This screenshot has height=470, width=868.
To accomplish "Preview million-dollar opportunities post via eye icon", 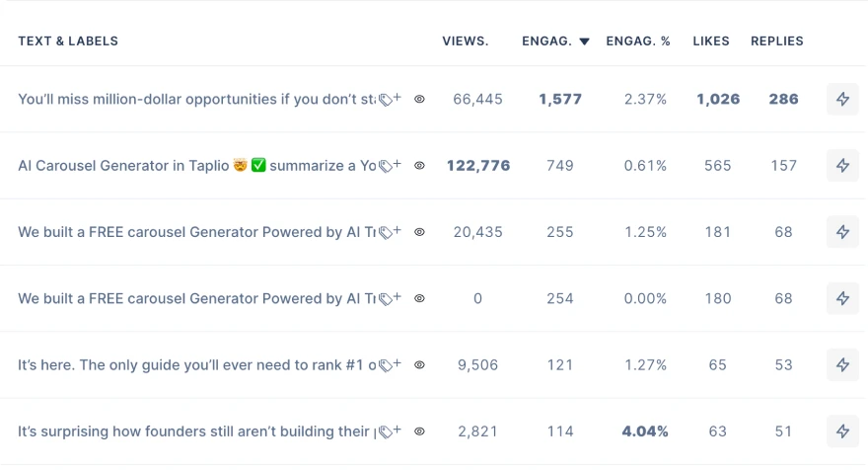I will [419, 99].
